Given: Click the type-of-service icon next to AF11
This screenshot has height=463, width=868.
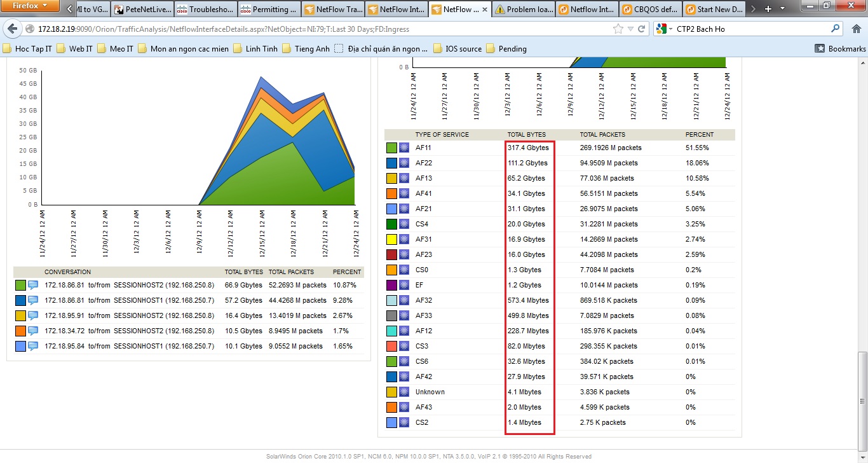Looking at the screenshot, I should tap(404, 148).
